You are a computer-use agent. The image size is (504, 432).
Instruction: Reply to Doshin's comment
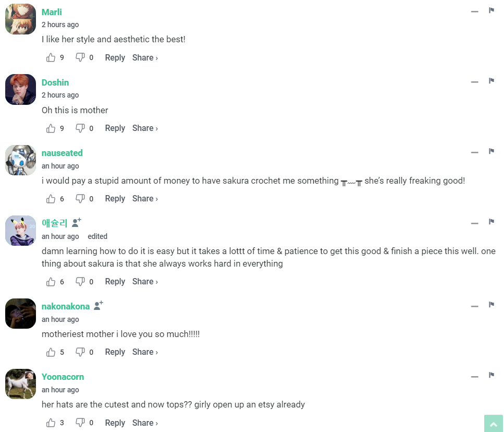(115, 128)
